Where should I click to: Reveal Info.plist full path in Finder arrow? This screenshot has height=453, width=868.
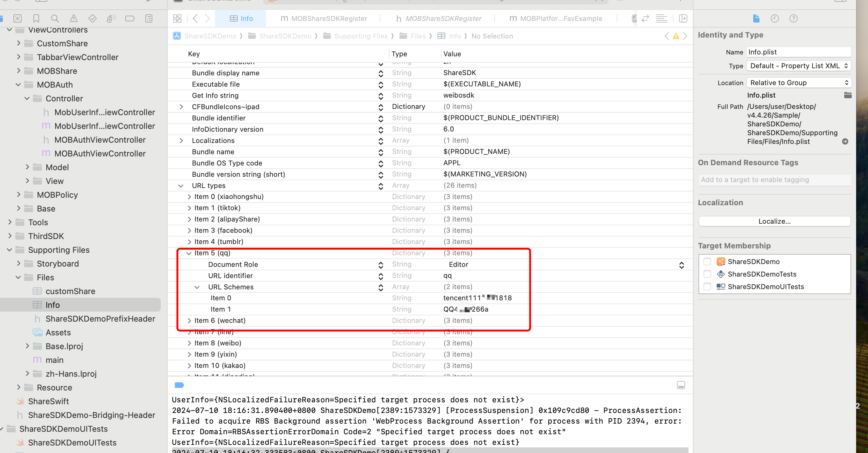coord(845,141)
